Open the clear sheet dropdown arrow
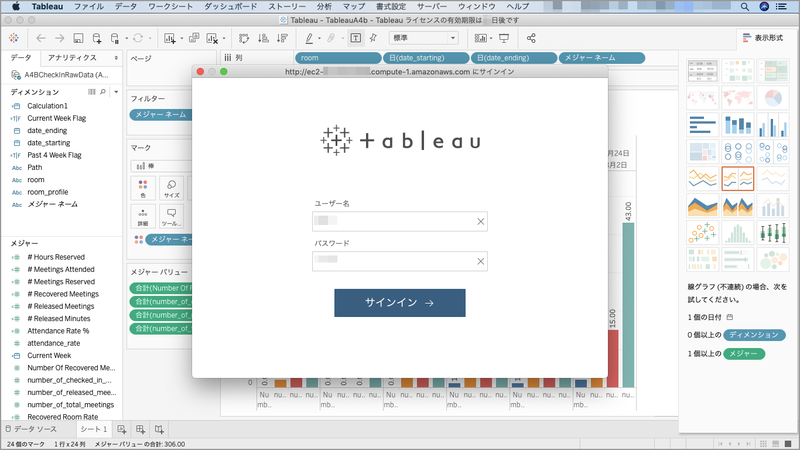Image resolution: width=800 pixels, height=450 pixels. coord(224,38)
